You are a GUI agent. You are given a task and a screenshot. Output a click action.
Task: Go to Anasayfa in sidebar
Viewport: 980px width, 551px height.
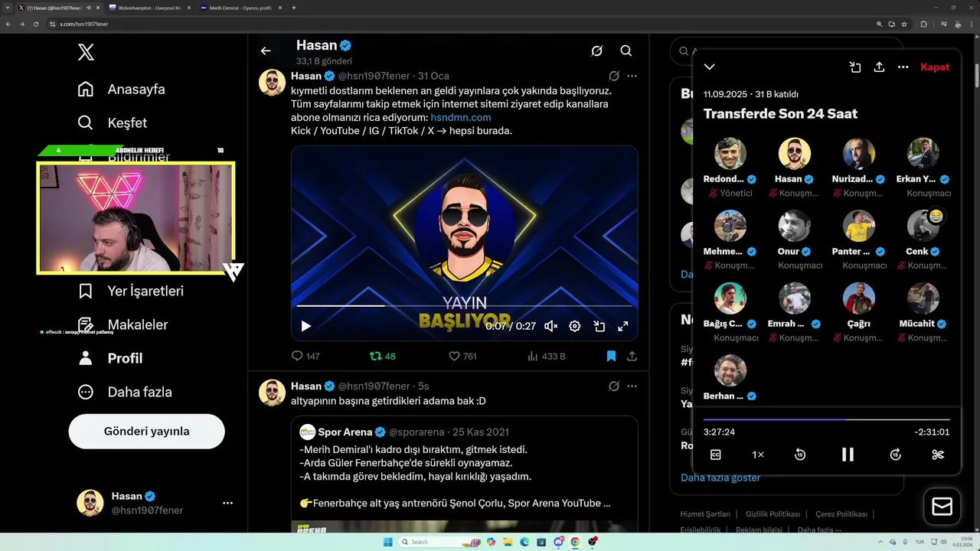[x=121, y=89]
